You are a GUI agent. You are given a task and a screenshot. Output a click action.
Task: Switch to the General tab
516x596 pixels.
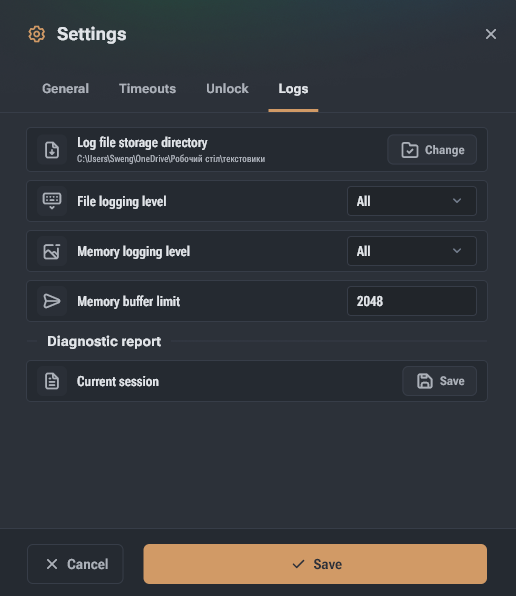coord(65,89)
